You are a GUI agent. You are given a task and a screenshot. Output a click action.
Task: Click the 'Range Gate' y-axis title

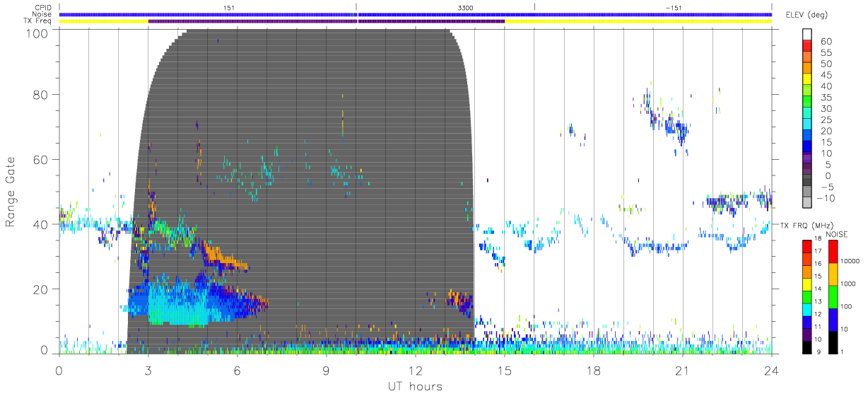(x=11, y=192)
